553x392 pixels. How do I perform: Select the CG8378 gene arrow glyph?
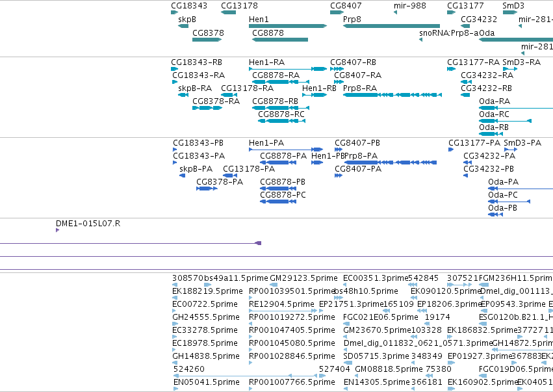[x=207, y=40]
